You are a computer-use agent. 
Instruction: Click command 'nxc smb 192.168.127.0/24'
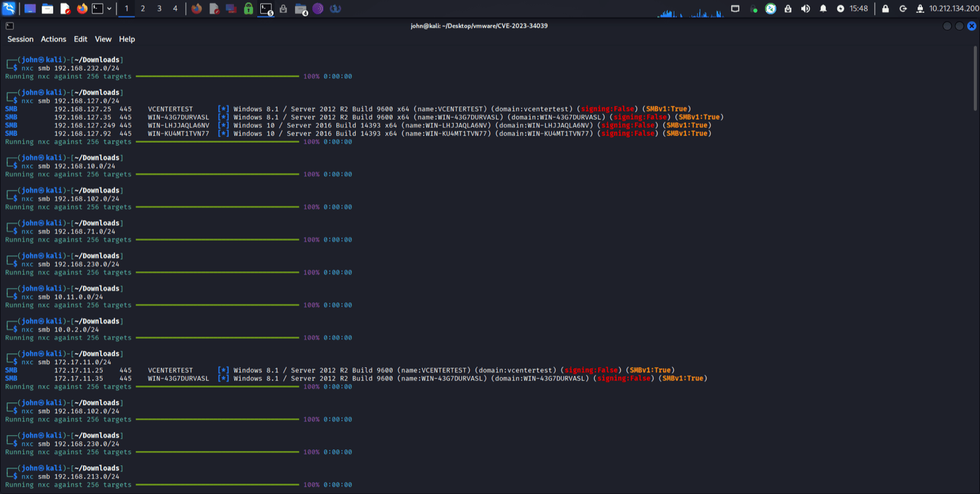tap(70, 101)
